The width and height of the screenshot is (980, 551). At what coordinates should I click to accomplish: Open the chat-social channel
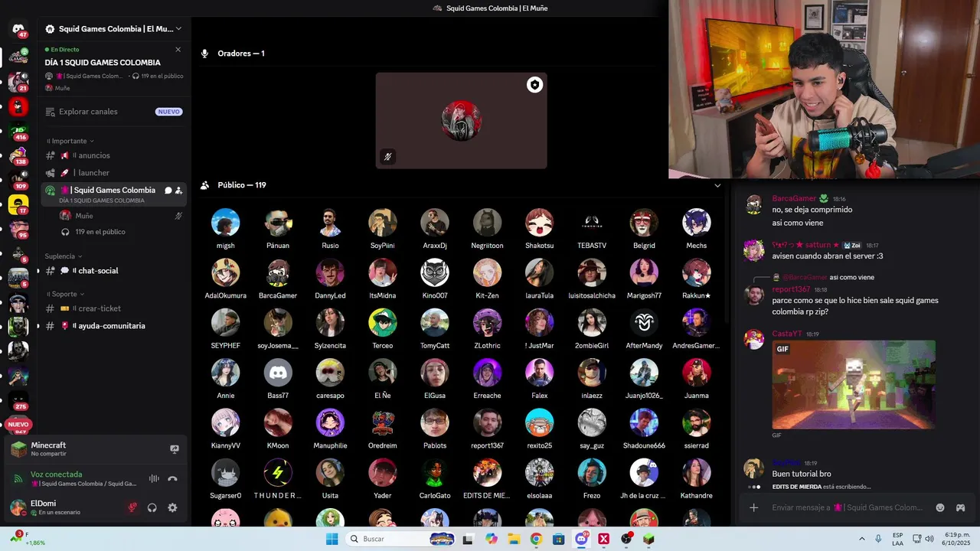(x=113, y=271)
